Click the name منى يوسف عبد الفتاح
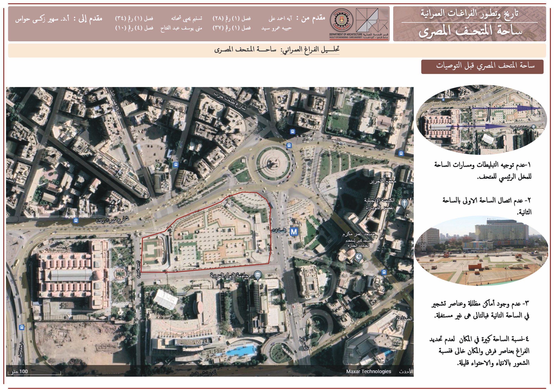This screenshot has width=554, height=392. click(181, 28)
